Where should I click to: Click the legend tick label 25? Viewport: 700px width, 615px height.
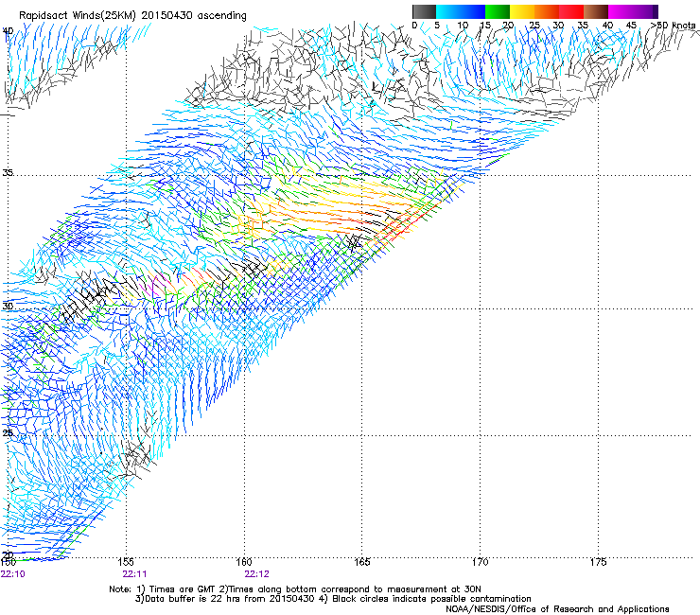click(534, 26)
